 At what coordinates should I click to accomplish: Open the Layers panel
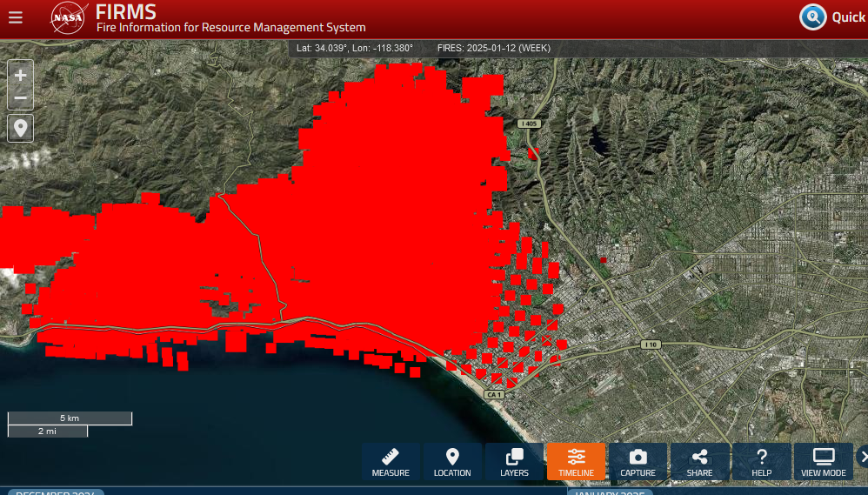[514, 462]
